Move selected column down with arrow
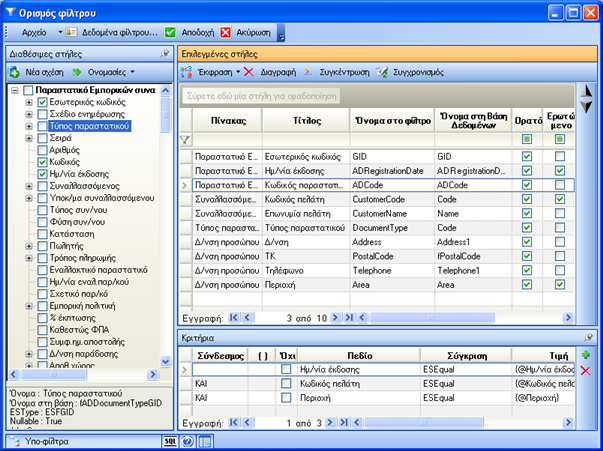603x451 pixels. coord(586,107)
